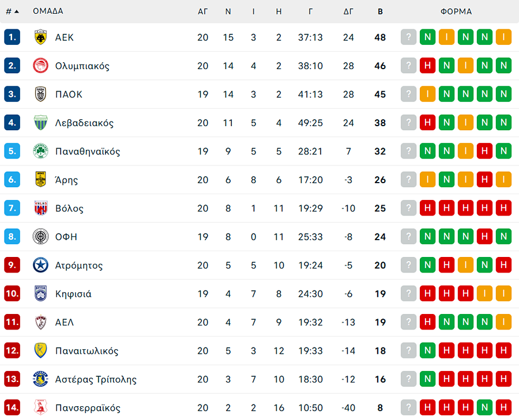This screenshot has height=420, width=519.
Task: Click the ΠΑΟΚ club crest
Action: 41,94
